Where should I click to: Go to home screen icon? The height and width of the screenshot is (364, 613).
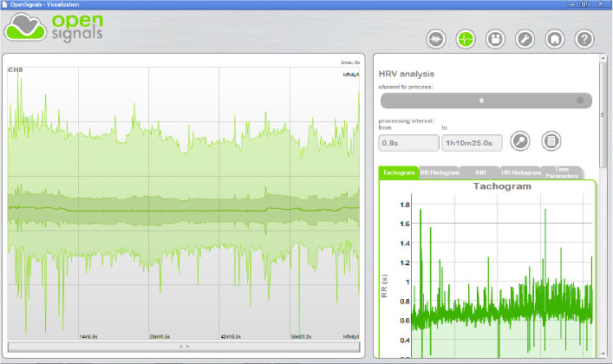pyautogui.click(x=555, y=39)
